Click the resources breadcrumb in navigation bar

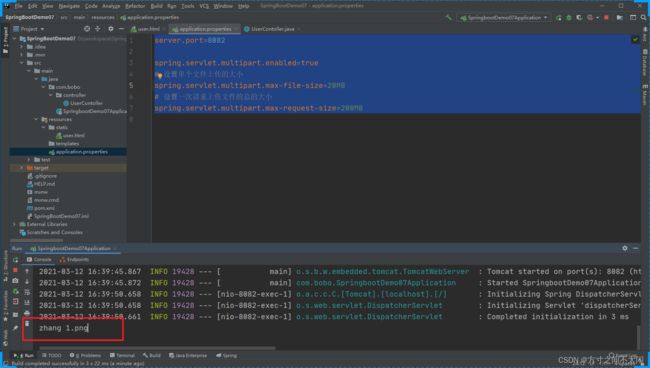pyautogui.click(x=103, y=18)
